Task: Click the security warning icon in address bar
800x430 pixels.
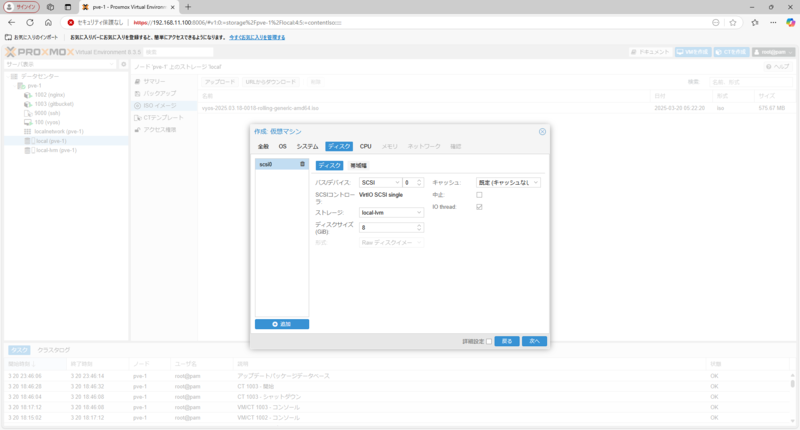Action: pos(70,22)
